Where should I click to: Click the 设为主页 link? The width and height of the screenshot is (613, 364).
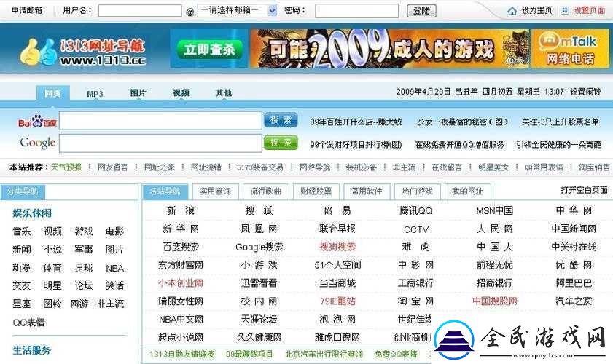(x=536, y=10)
